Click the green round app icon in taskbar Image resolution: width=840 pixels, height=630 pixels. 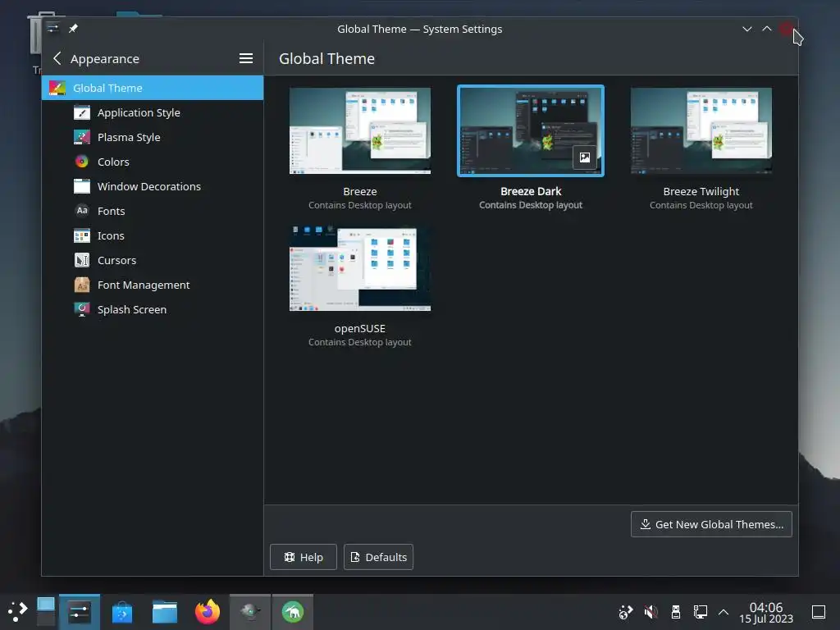pos(293,612)
